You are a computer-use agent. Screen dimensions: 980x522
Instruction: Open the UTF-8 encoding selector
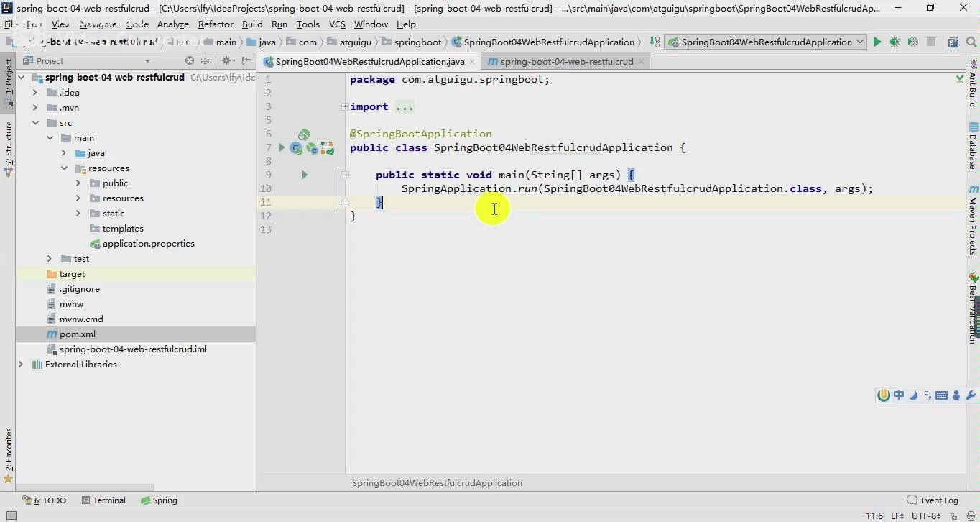click(926, 516)
